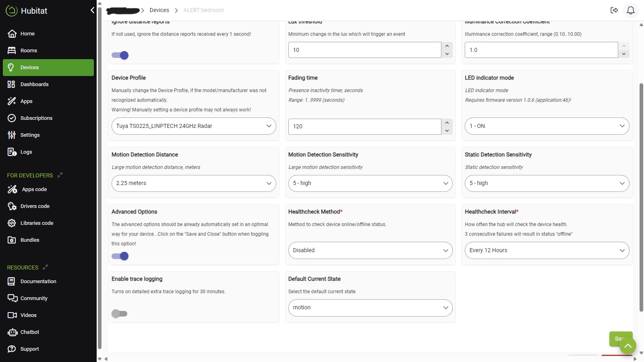Click the Community chat bubbles icon
644x362 pixels.
click(x=12, y=298)
